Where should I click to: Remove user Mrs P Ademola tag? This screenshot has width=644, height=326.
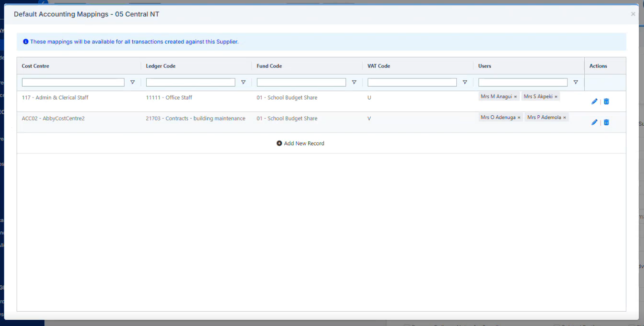(x=565, y=118)
